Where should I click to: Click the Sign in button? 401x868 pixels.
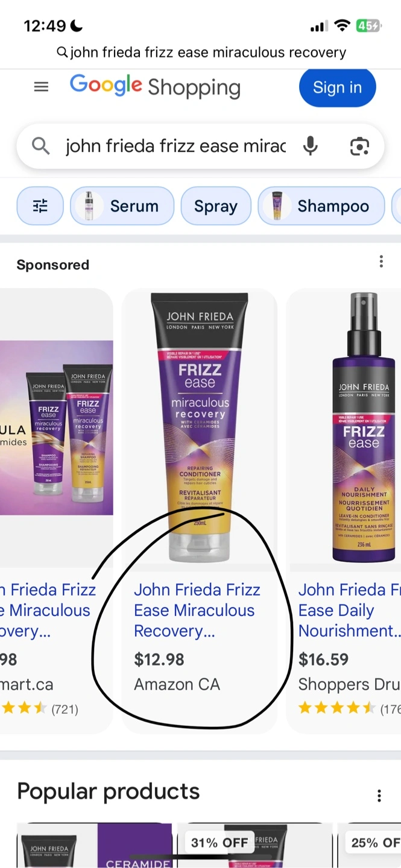(x=338, y=87)
